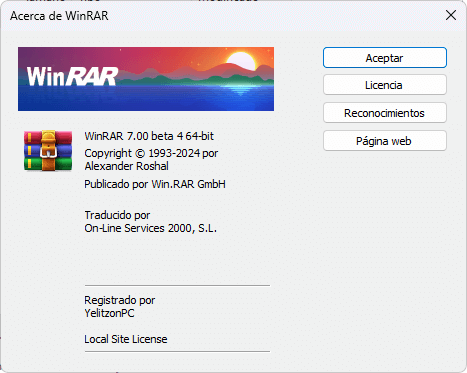Image resolution: width=467 pixels, height=373 pixels.
Task: Click the YelitzonPC registered name
Action: click(x=109, y=313)
